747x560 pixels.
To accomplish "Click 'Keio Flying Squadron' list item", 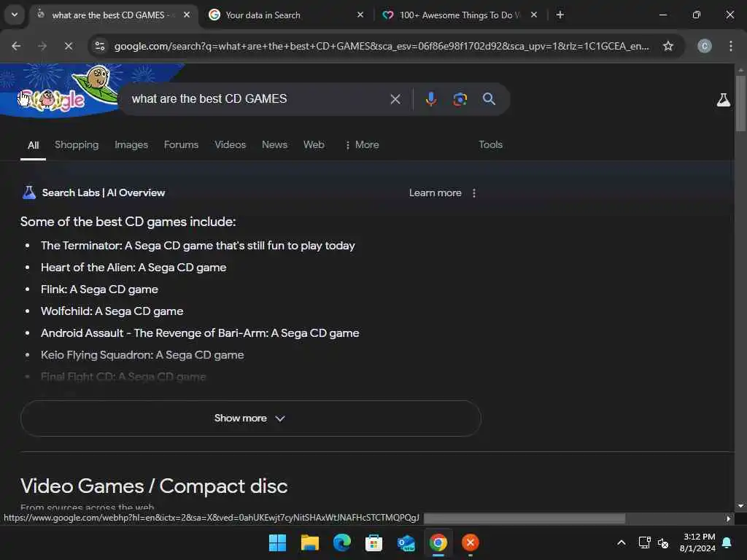I will [x=142, y=355].
